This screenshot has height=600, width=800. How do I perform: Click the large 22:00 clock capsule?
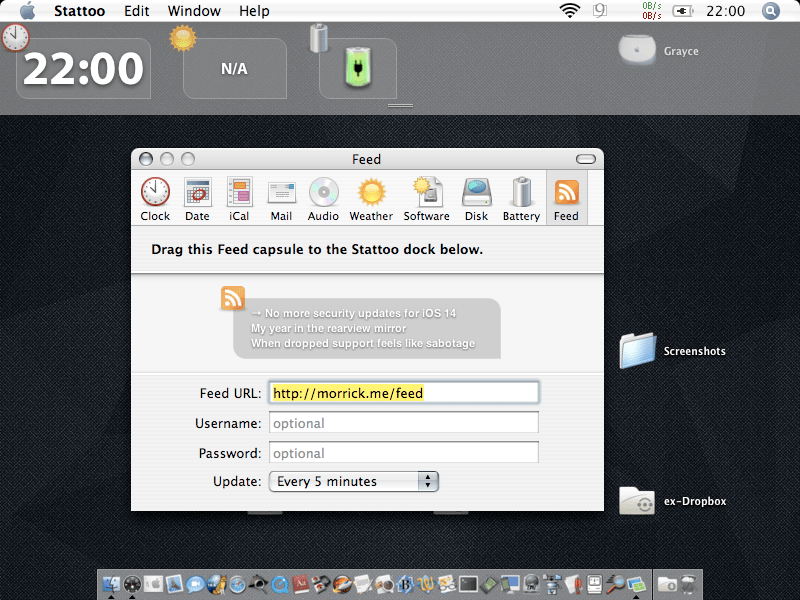click(x=84, y=69)
